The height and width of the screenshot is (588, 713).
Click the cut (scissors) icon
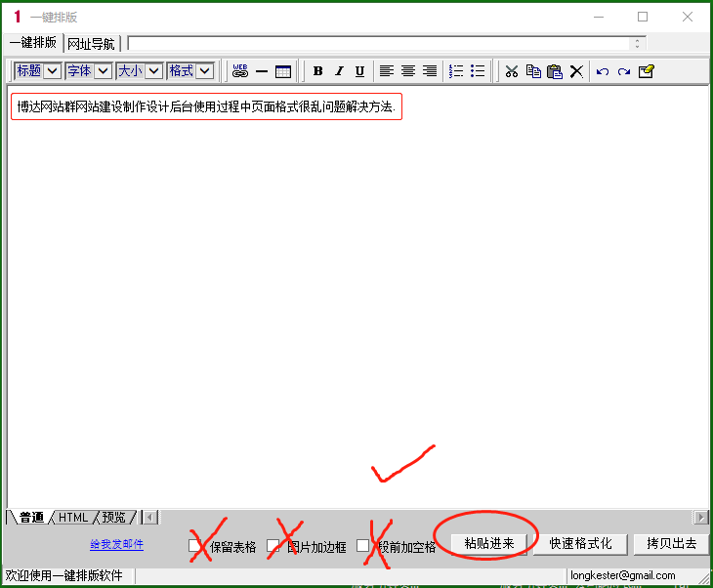click(x=511, y=71)
